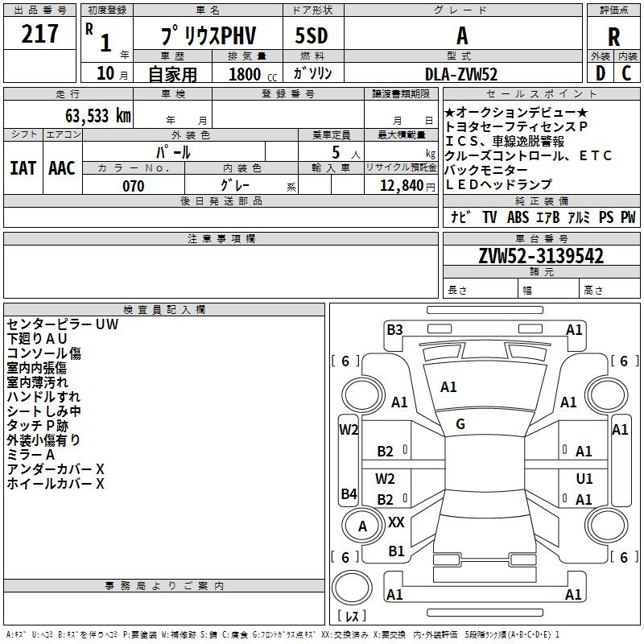
Task: Click the note ホイールカバーX
Action: pyautogui.click(x=56, y=484)
